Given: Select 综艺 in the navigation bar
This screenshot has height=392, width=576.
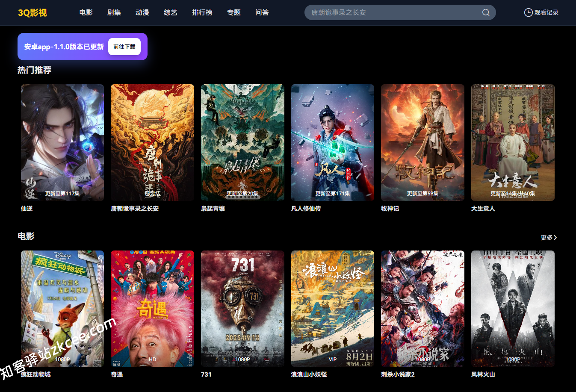Looking at the screenshot, I should [171, 12].
